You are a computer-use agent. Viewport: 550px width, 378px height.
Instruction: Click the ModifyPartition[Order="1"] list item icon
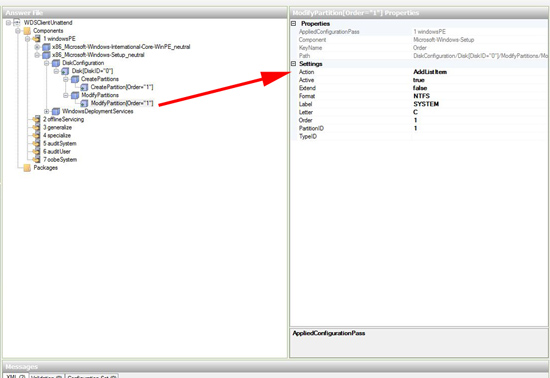84,103
